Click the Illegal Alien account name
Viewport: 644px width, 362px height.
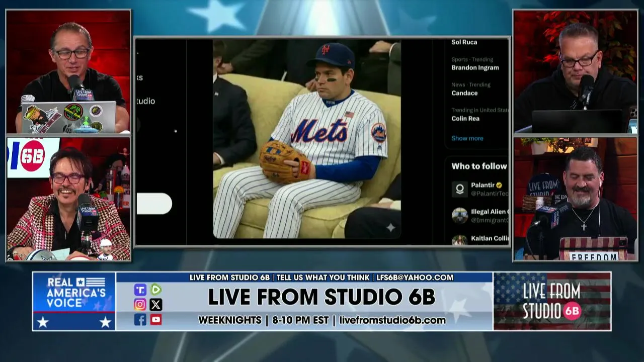490,212
